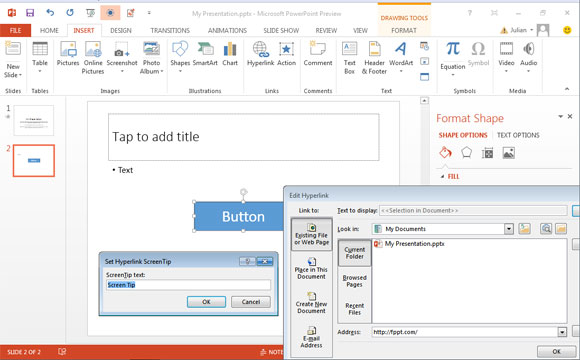Switch to the TRANSITIONS tab
This screenshot has height=360, width=580.
tap(170, 30)
